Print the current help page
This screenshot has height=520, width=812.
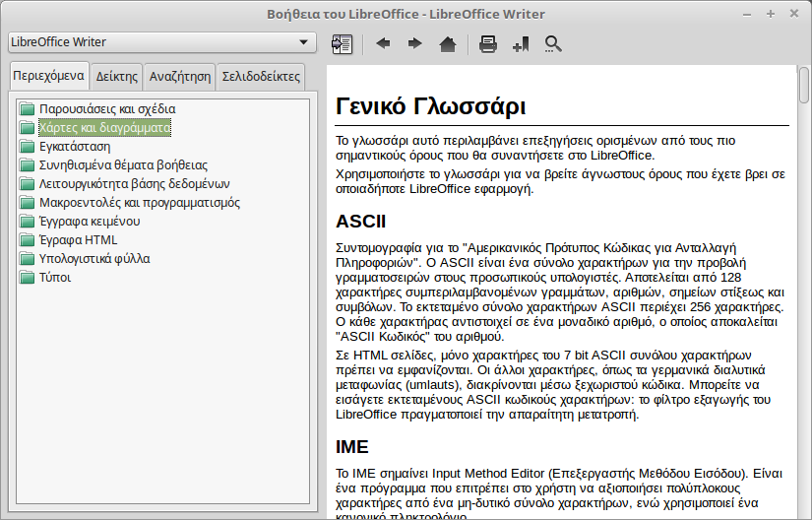click(488, 43)
